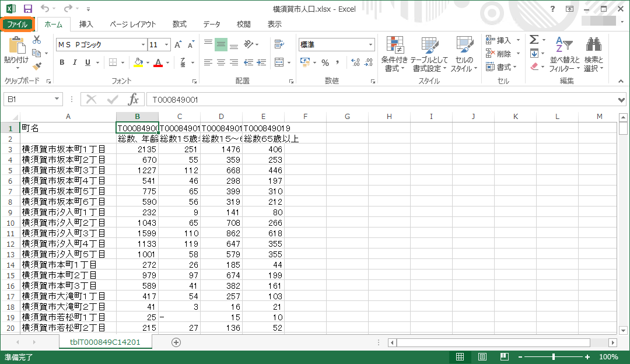Open 条件付き書式 conditional formatting
Screen dimensions: 630x364
(x=395, y=54)
